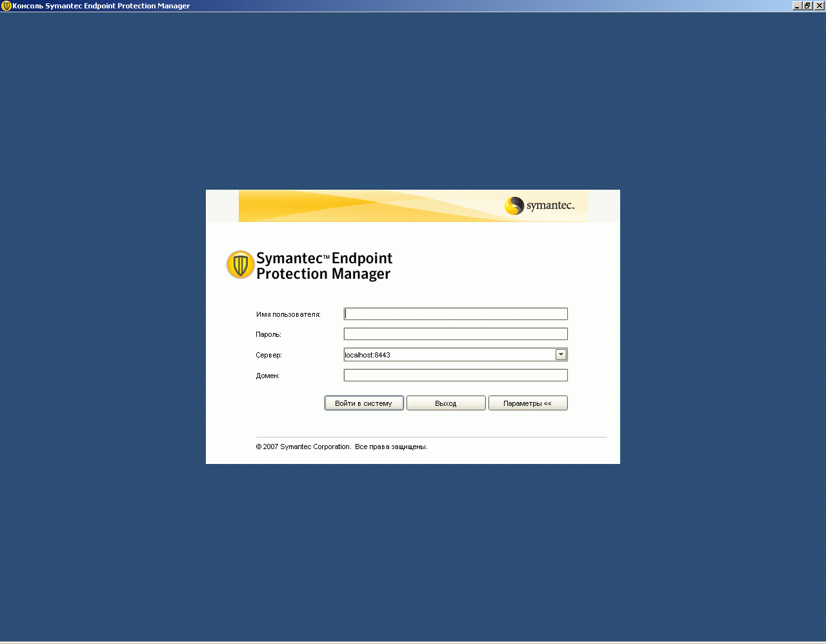Screen dimensions: 826x644
Task: Click into the Пароль password field
Action: coord(456,334)
